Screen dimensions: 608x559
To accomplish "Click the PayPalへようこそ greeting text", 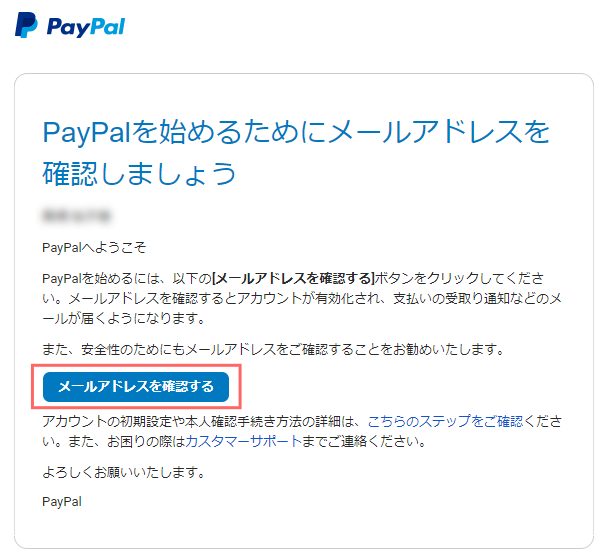I will pos(94,247).
